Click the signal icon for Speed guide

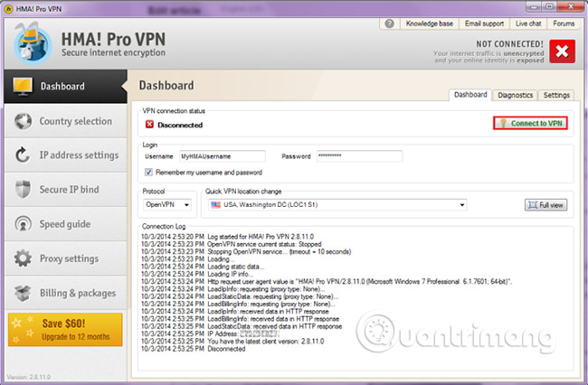coord(23,224)
